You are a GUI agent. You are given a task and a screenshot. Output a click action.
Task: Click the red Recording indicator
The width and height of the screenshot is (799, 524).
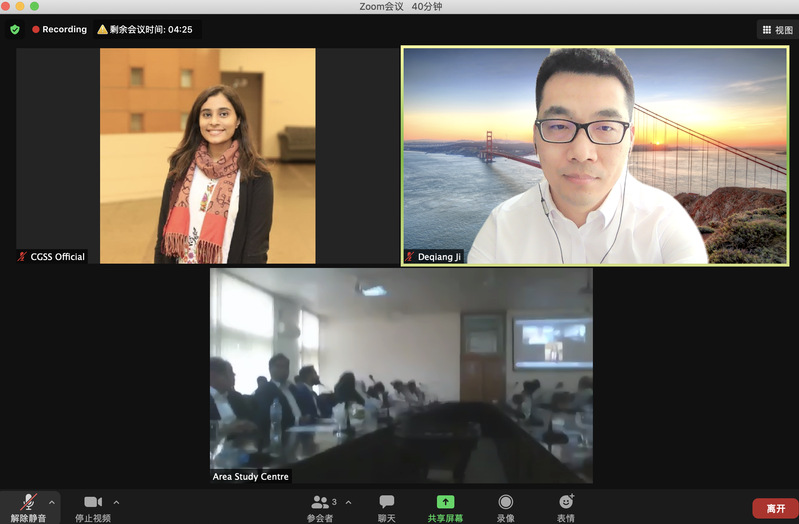tap(59, 30)
